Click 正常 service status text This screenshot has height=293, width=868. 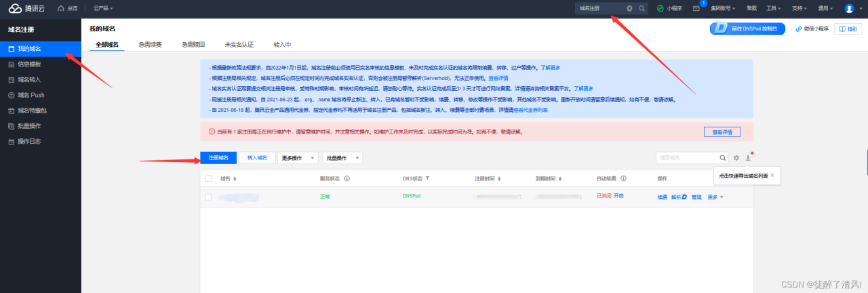click(x=325, y=196)
